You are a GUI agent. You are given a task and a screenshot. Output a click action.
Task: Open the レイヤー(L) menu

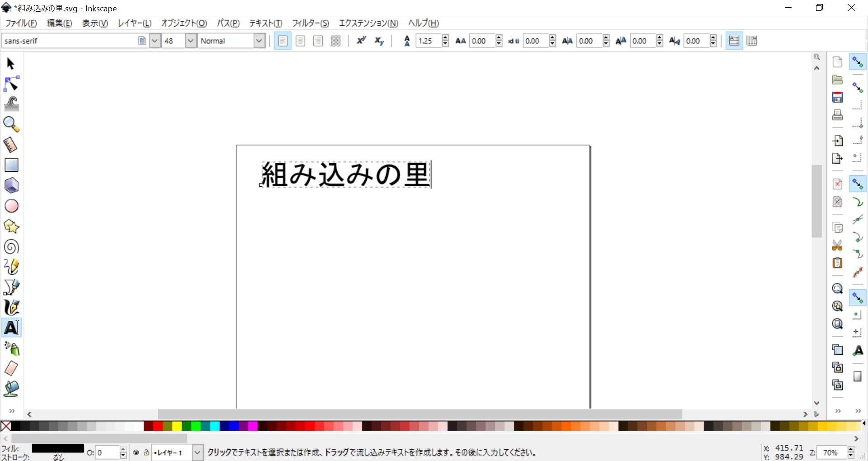pos(134,23)
